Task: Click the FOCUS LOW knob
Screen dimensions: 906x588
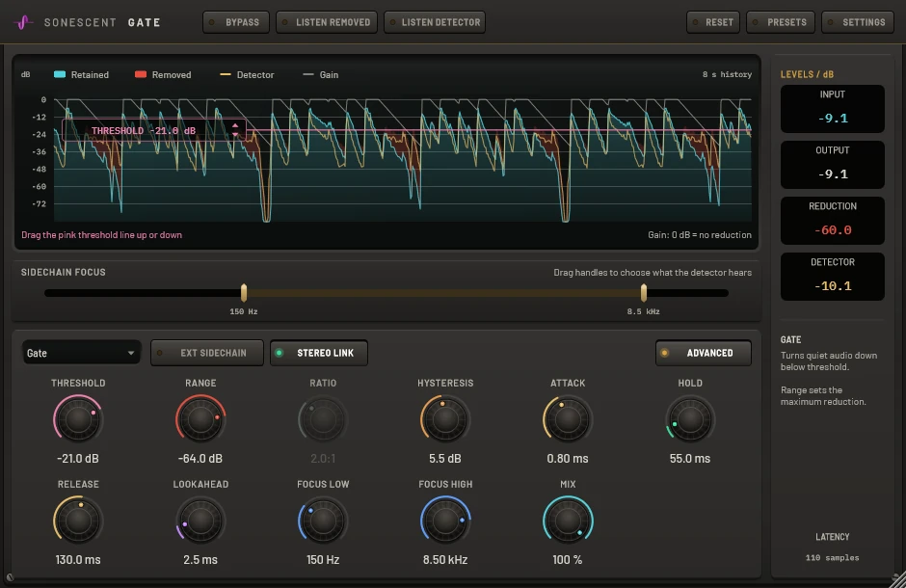Action: pos(323,521)
